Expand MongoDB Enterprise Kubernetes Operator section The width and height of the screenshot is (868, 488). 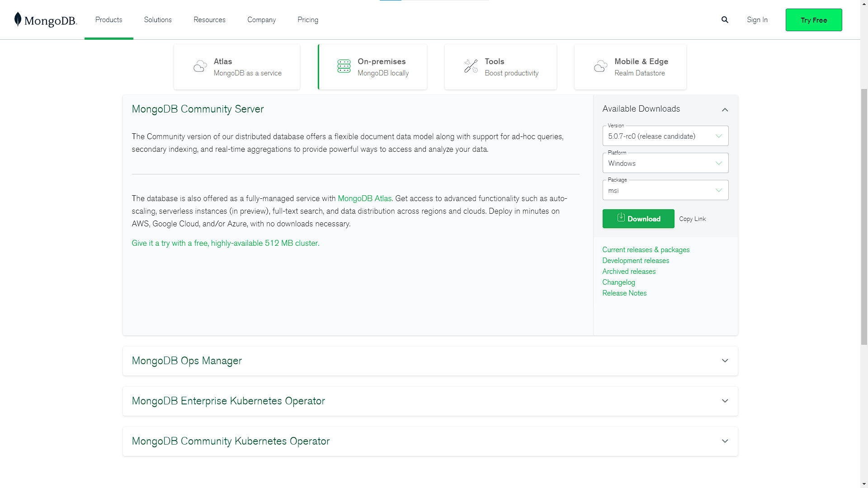(x=725, y=401)
